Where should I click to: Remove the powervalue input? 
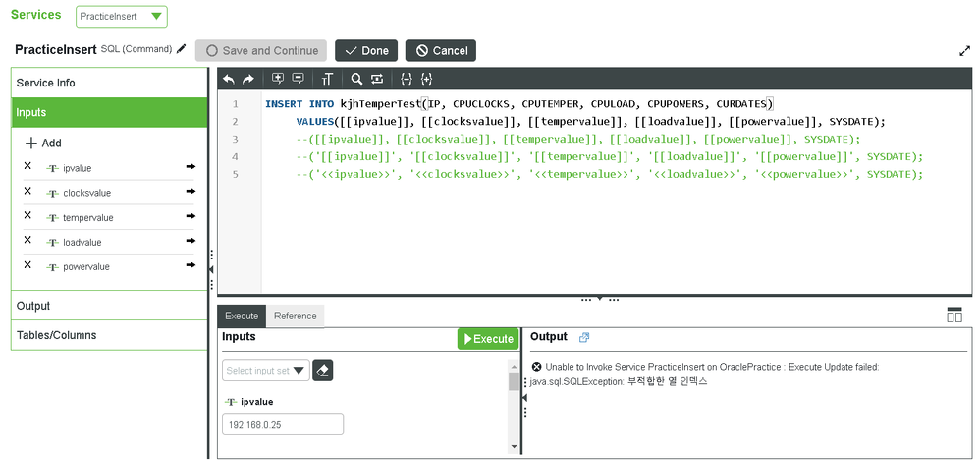[x=27, y=265]
